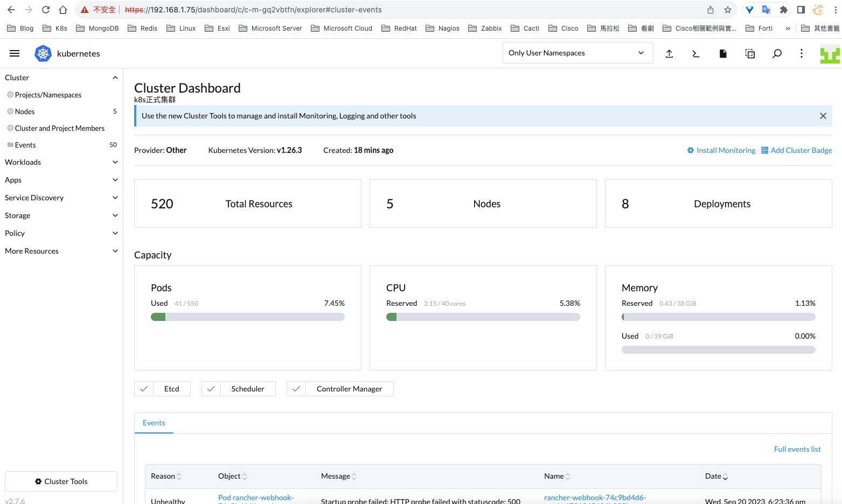The image size is (842, 504).
Task: Sort events by Object column
Action: (x=233, y=476)
